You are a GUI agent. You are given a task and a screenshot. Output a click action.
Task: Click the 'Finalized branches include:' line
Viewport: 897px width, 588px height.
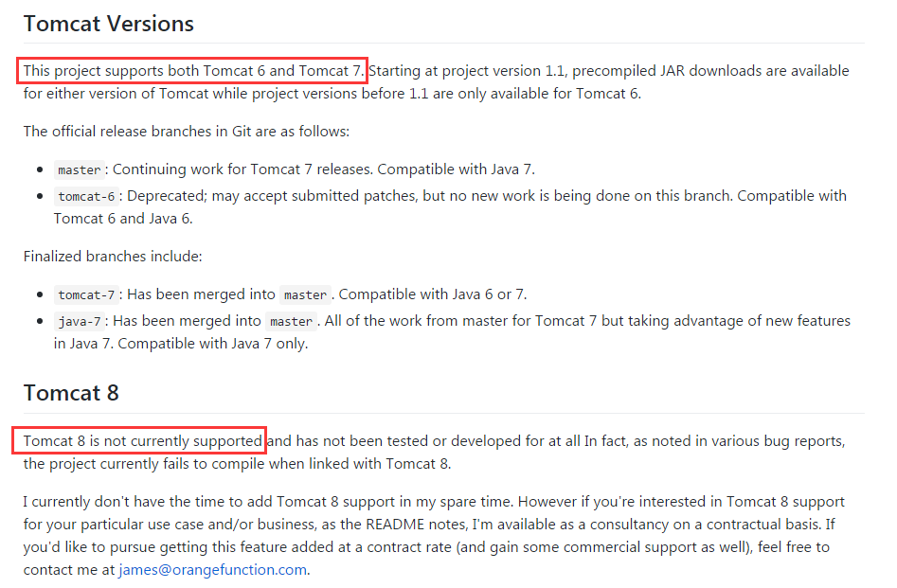[113, 257]
